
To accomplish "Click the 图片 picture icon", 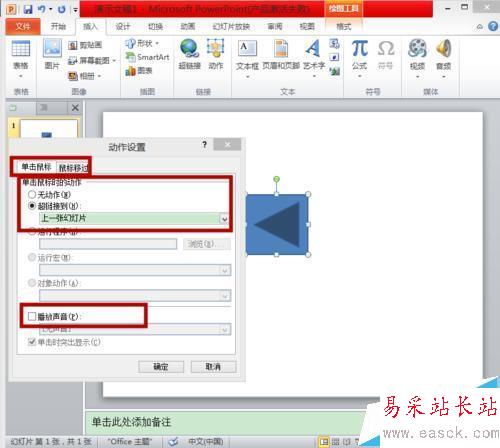I will tap(52, 48).
